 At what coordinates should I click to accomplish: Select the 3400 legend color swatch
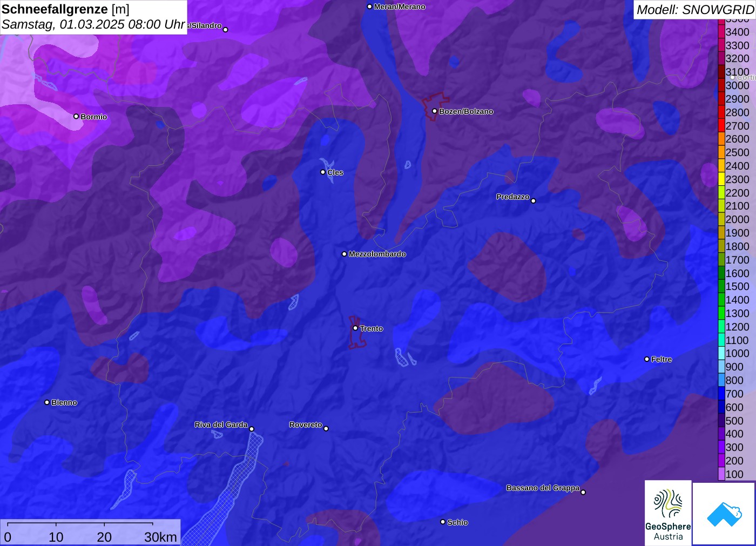tap(721, 32)
